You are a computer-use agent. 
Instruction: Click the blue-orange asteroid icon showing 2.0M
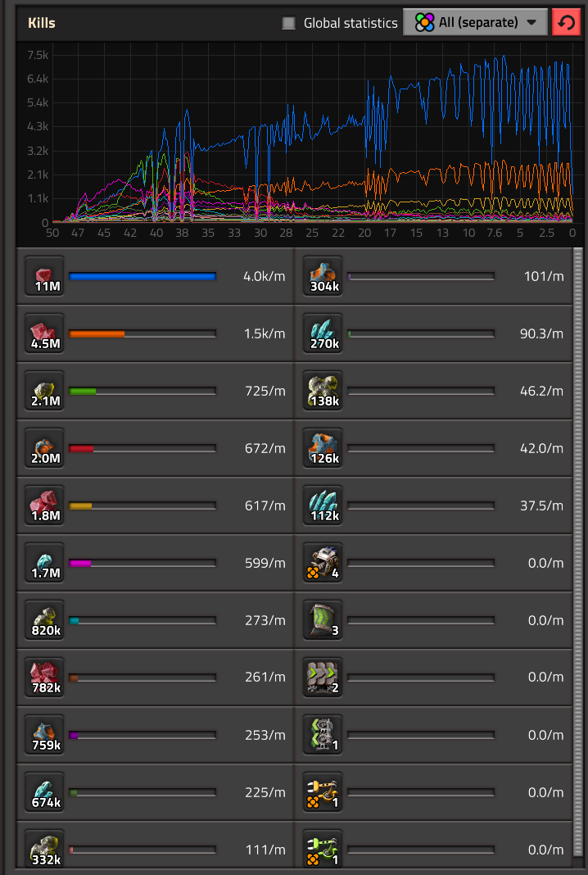(x=45, y=448)
